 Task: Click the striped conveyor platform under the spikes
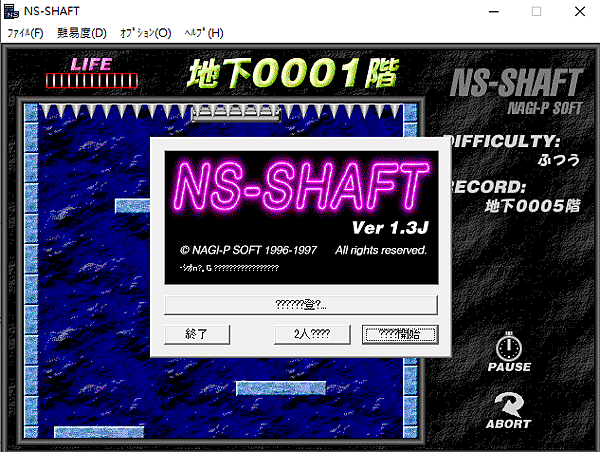[x=236, y=113]
